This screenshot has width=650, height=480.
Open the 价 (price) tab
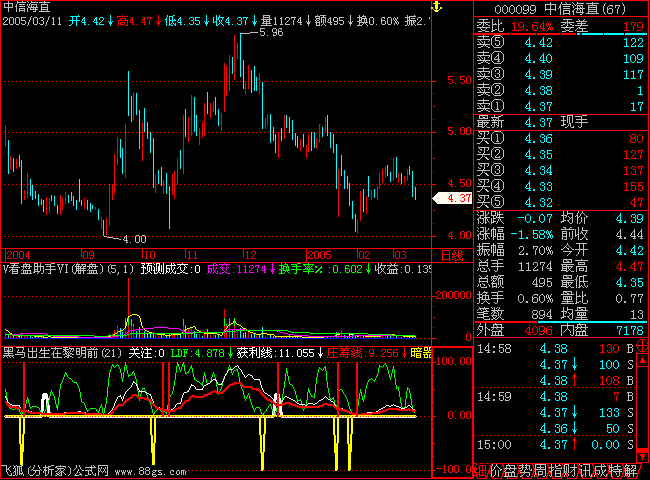click(496, 471)
